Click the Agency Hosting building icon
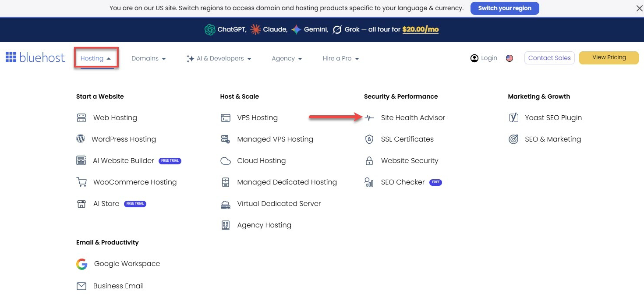Image resolution: width=644 pixels, height=298 pixels. click(x=226, y=225)
